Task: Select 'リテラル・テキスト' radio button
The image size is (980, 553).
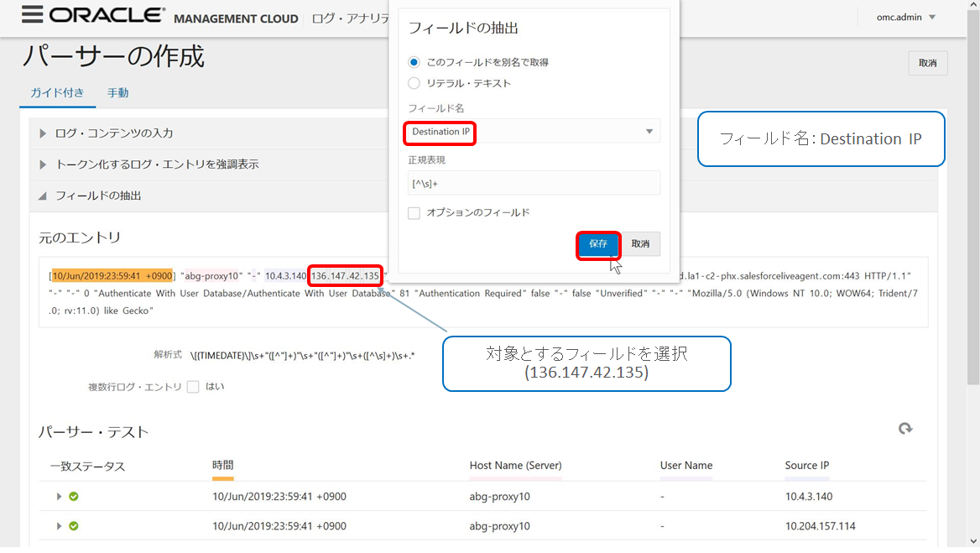Action: pyautogui.click(x=414, y=83)
